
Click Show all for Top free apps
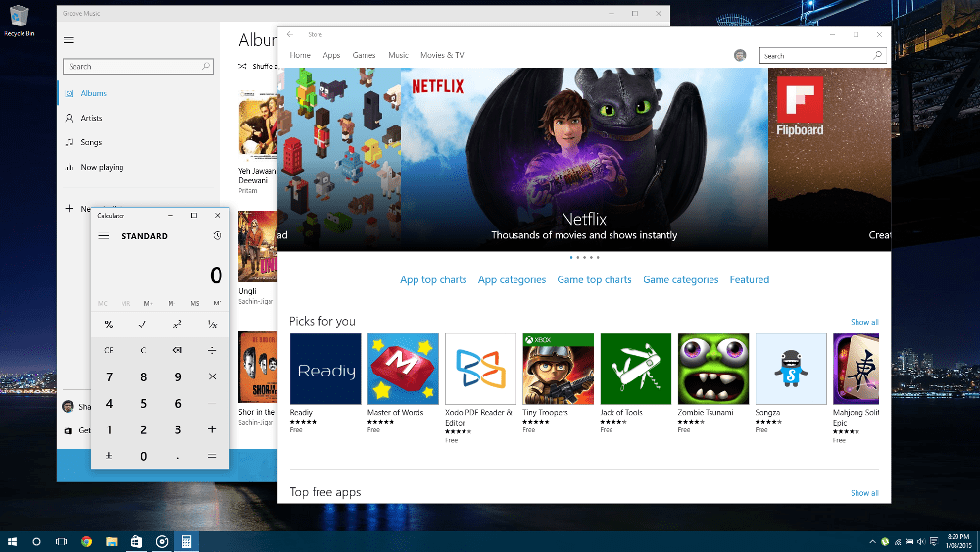[x=864, y=493]
